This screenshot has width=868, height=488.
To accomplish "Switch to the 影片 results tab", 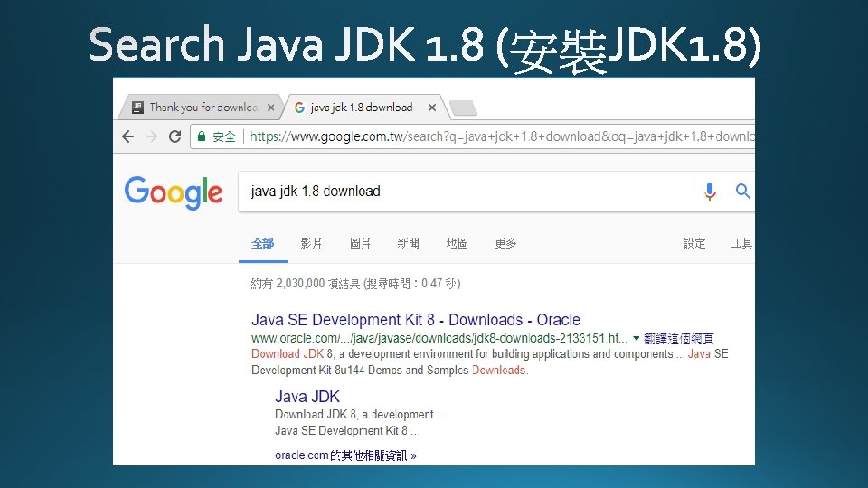I will pos(311,243).
